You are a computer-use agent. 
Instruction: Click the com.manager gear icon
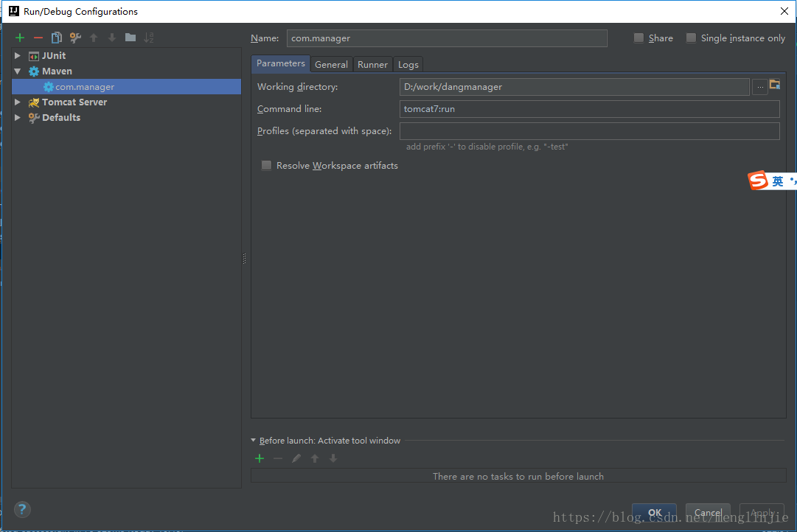pos(48,87)
